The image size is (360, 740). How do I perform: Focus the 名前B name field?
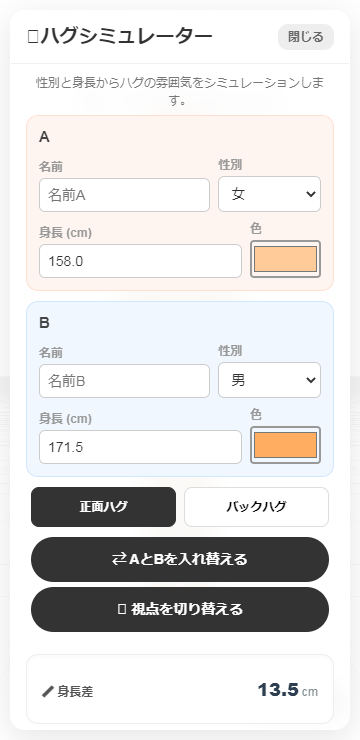pos(124,381)
